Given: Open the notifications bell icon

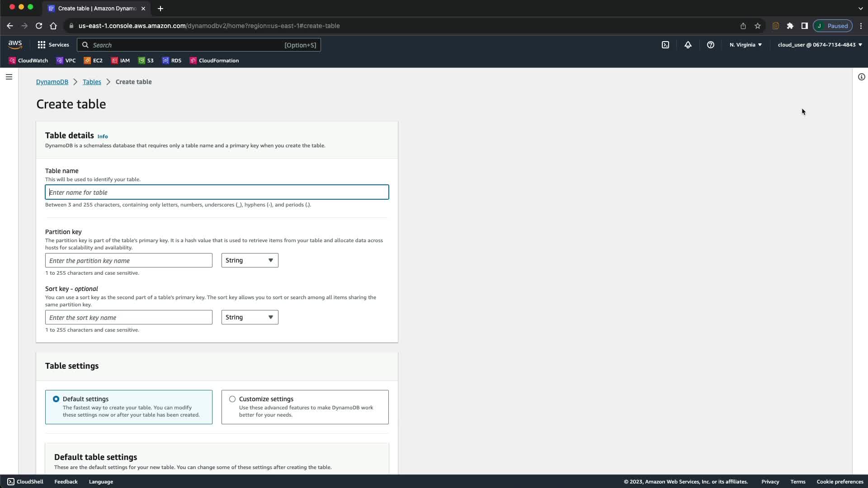Looking at the screenshot, I should click(688, 45).
